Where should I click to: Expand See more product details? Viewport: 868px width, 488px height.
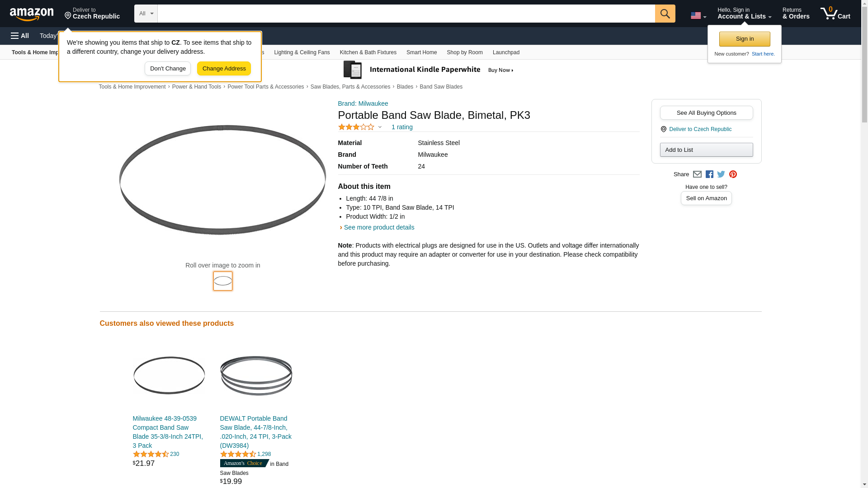coord(379,227)
